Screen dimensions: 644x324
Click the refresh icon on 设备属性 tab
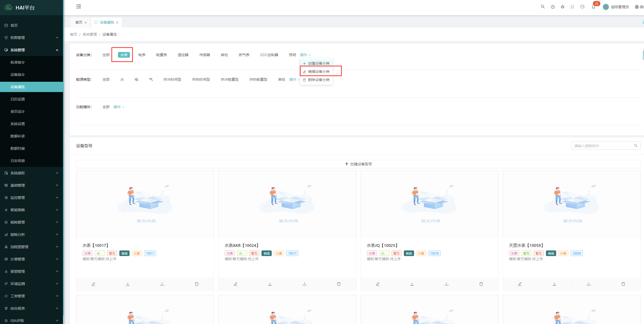[x=96, y=22]
